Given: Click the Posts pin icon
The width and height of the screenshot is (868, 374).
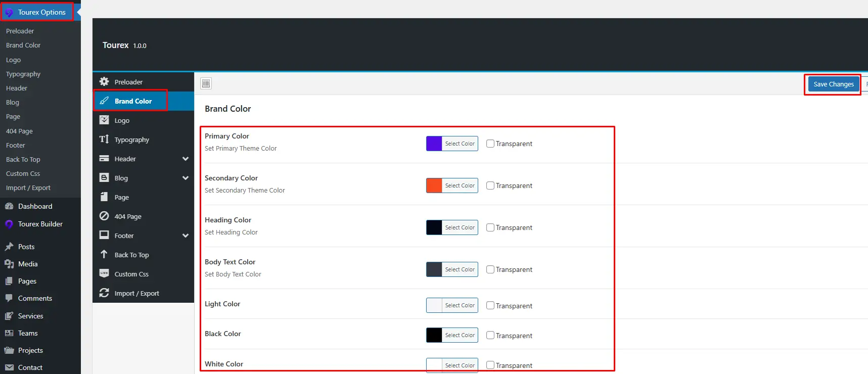Looking at the screenshot, I should (9, 247).
